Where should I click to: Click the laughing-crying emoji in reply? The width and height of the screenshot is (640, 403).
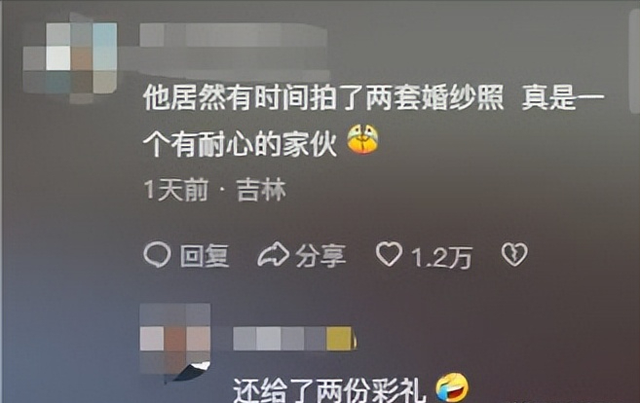452,387
